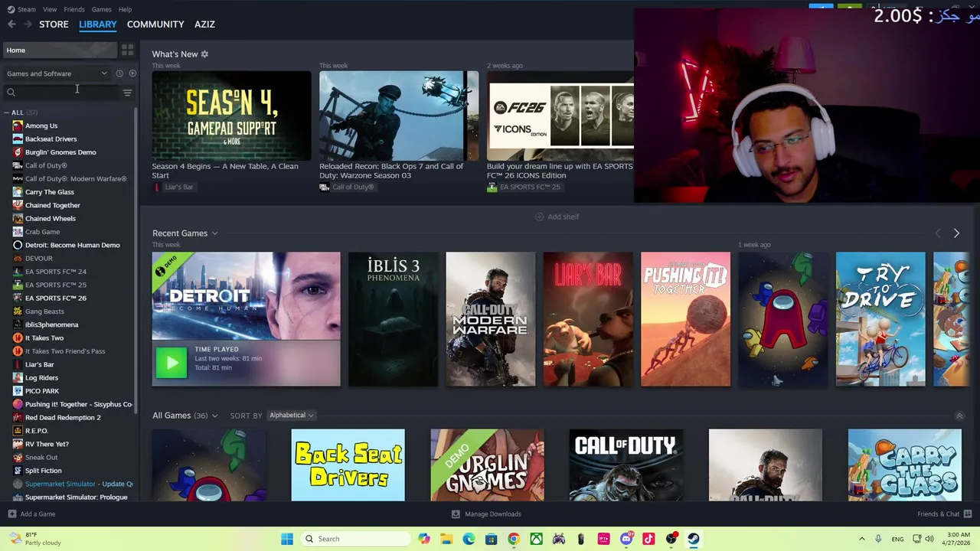Click the Among Us icon in sidebar

[18, 126]
